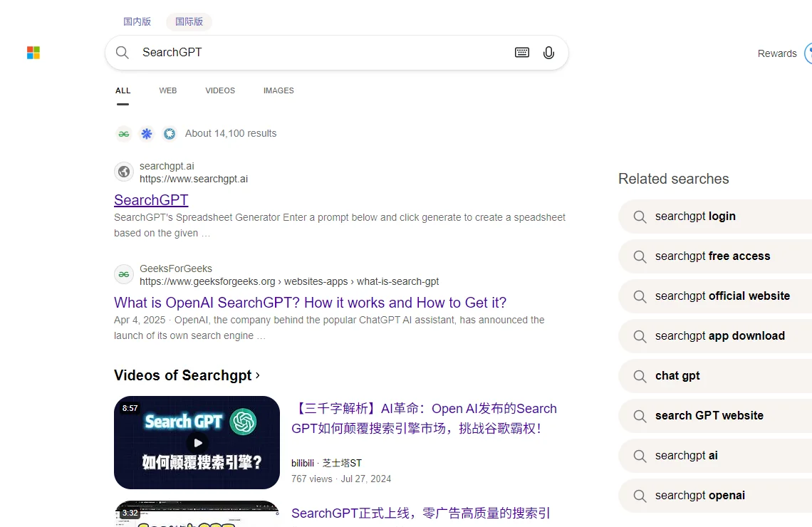Search related term searchgpt free access
Screen dimensions: 812x527
pyautogui.click(x=715, y=256)
